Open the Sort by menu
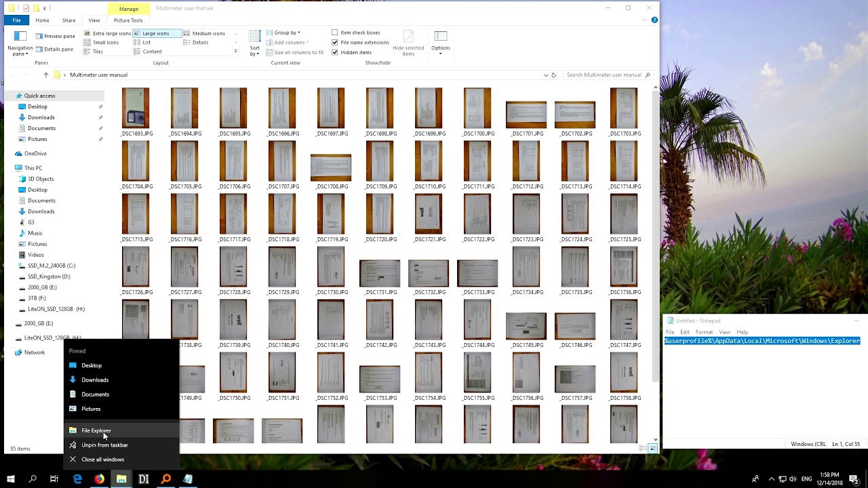Image resolution: width=868 pixels, height=488 pixels. 254,43
